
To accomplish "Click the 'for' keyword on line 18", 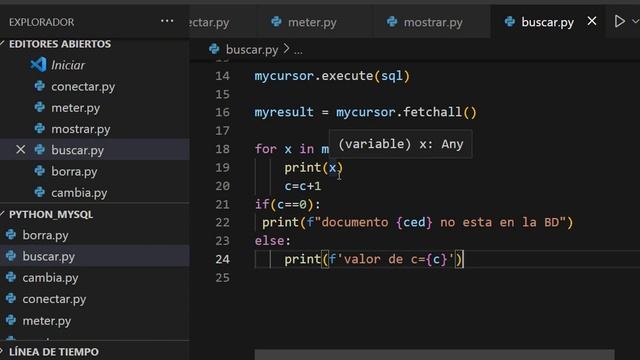I will 265,149.
